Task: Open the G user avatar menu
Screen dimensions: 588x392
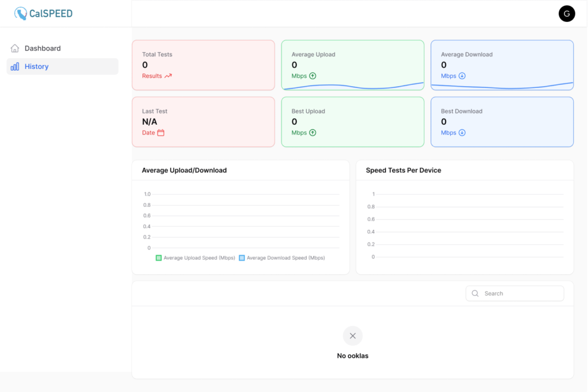Action: pyautogui.click(x=566, y=13)
